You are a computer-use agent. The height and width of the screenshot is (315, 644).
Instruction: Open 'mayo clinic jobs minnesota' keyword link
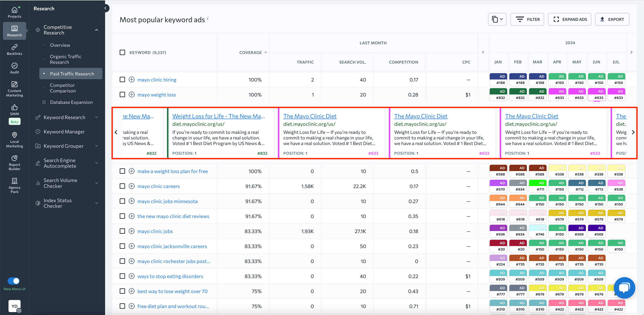click(167, 201)
